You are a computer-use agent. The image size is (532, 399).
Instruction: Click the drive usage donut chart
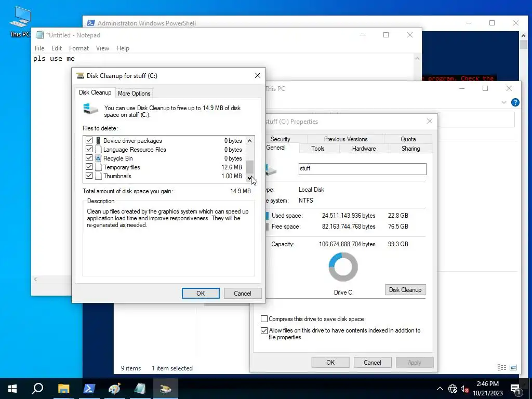pyautogui.click(x=343, y=267)
